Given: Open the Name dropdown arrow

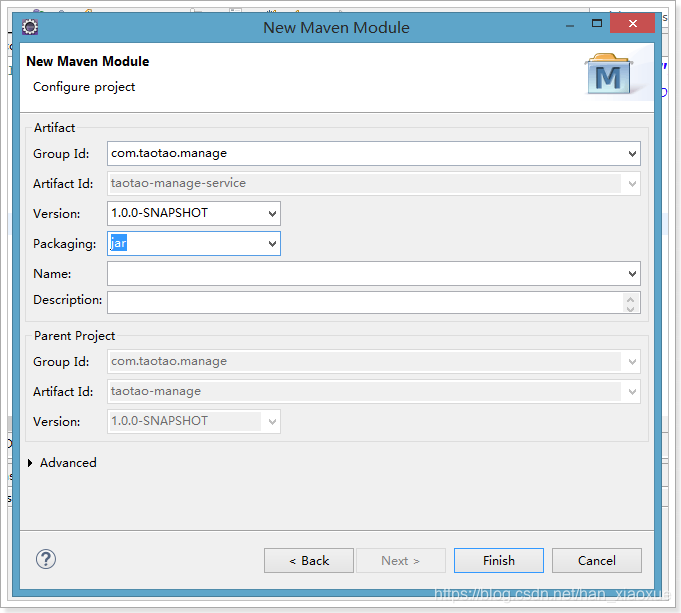Looking at the screenshot, I should (x=632, y=274).
